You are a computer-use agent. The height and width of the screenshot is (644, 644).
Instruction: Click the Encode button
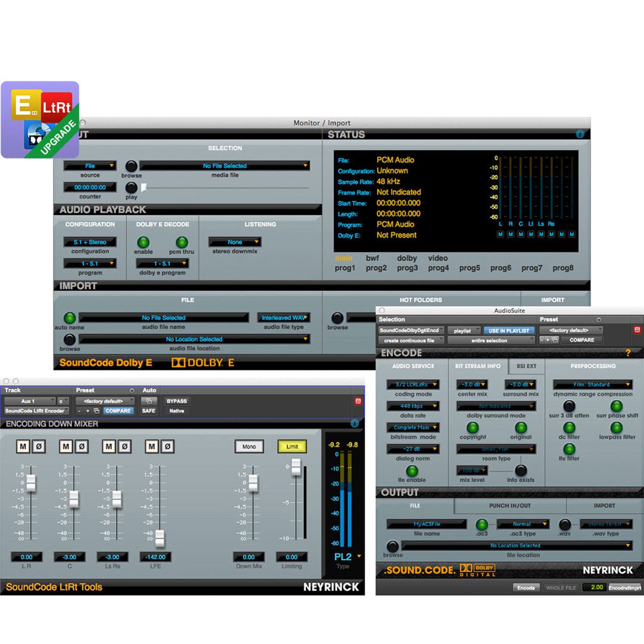pyautogui.click(x=526, y=588)
